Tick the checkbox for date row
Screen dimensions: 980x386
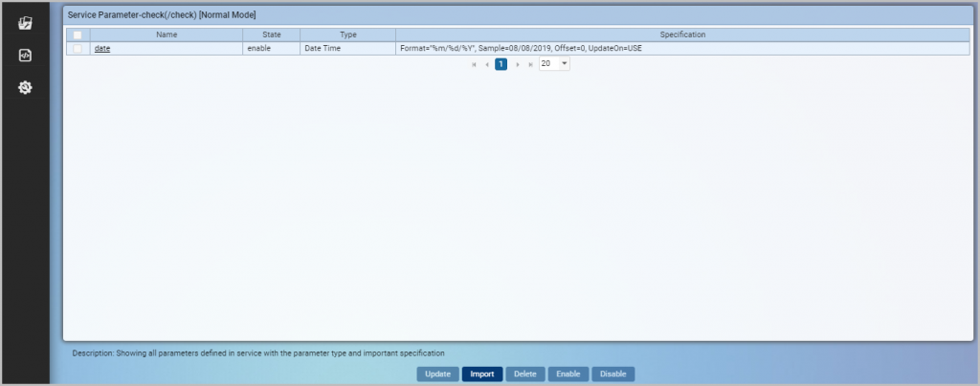click(x=78, y=48)
